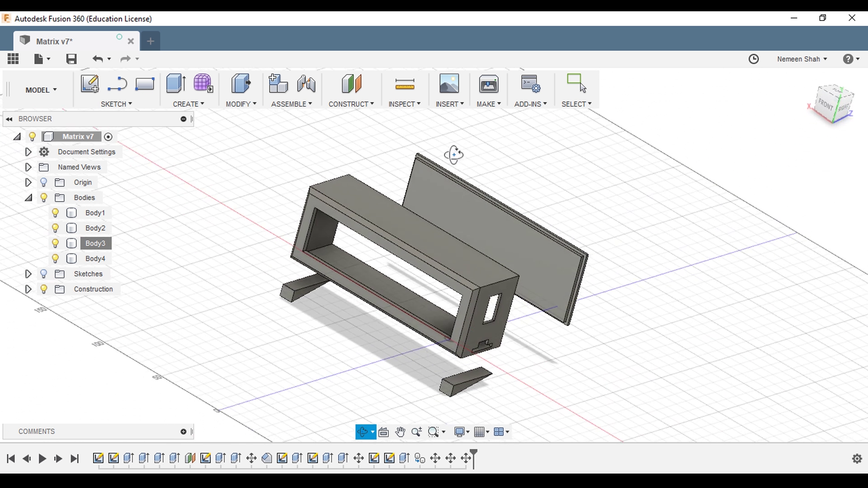Click the Press Pull modify icon

[241, 84]
